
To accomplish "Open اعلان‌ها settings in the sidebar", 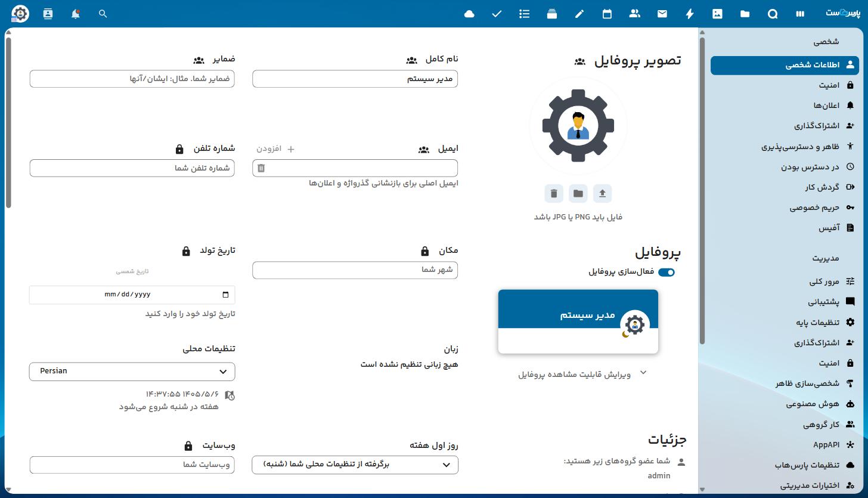I will [785, 106].
